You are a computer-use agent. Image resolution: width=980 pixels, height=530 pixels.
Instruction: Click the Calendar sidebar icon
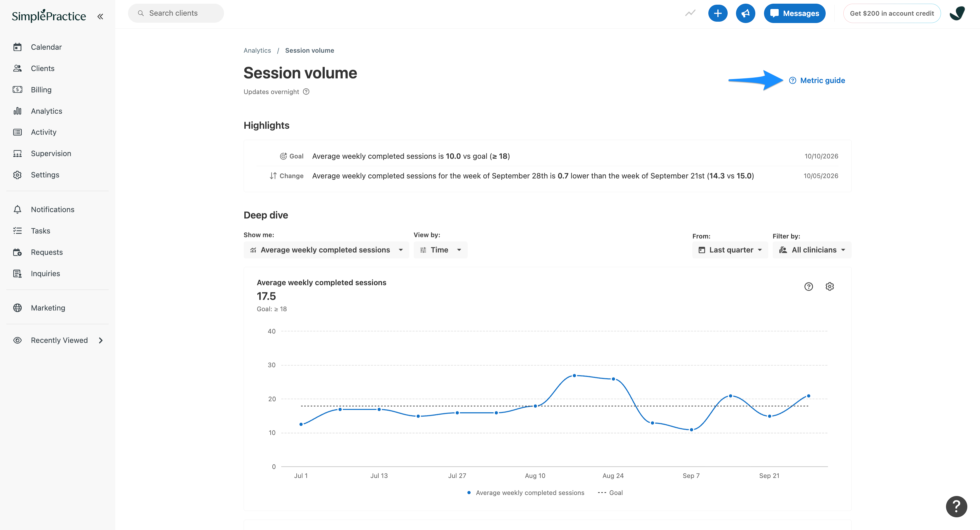click(x=17, y=47)
